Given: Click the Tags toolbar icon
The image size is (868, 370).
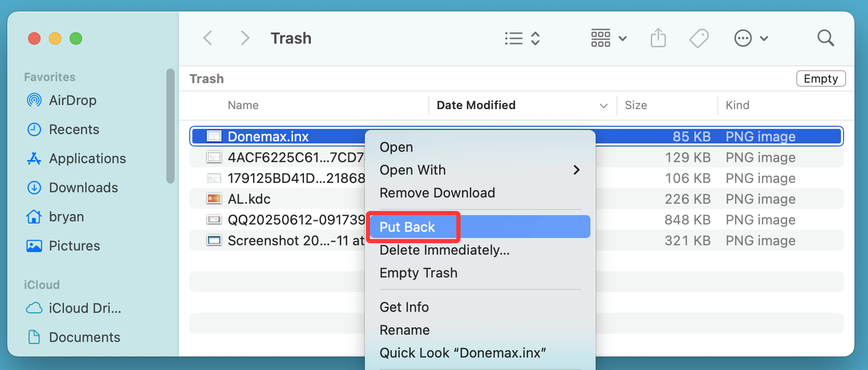Looking at the screenshot, I should (x=699, y=38).
